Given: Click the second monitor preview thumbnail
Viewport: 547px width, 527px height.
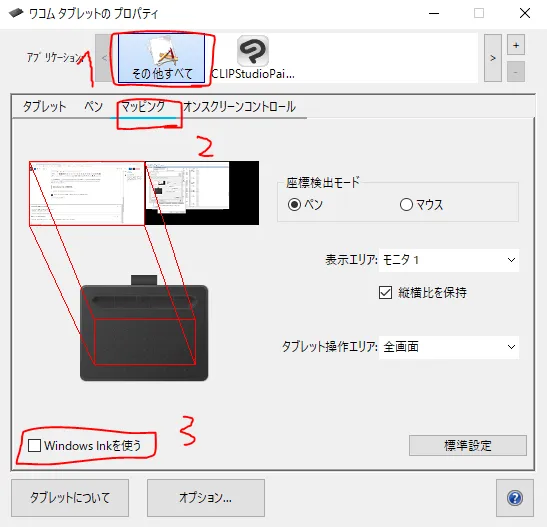Looking at the screenshot, I should coord(202,193).
